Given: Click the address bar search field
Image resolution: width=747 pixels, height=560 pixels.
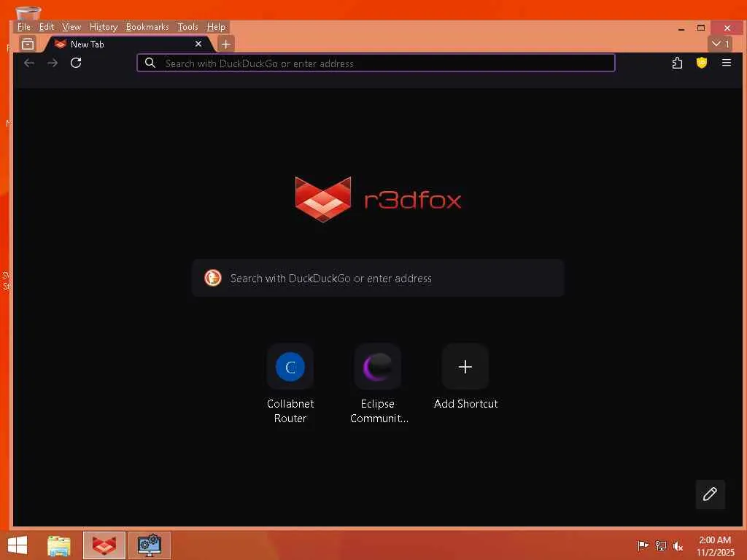Looking at the screenshot, I should pyautogui.click(x=376, y=63).
